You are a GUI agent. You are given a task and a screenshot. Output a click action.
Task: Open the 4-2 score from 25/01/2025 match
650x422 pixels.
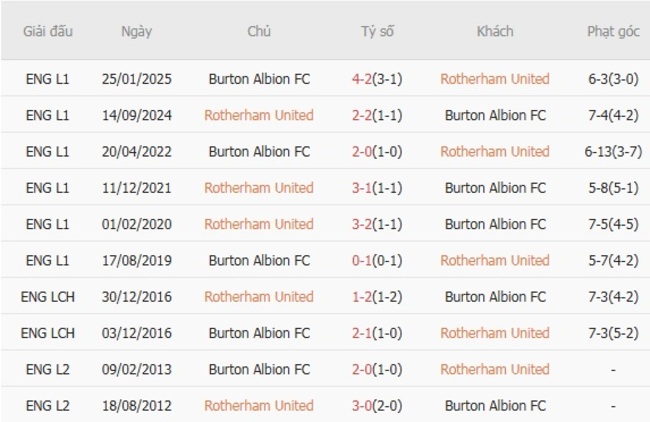(363, 78)
